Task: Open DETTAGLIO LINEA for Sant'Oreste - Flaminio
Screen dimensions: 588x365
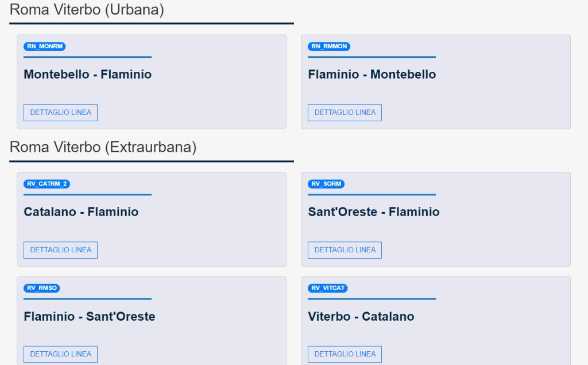Action: point(345,250)
